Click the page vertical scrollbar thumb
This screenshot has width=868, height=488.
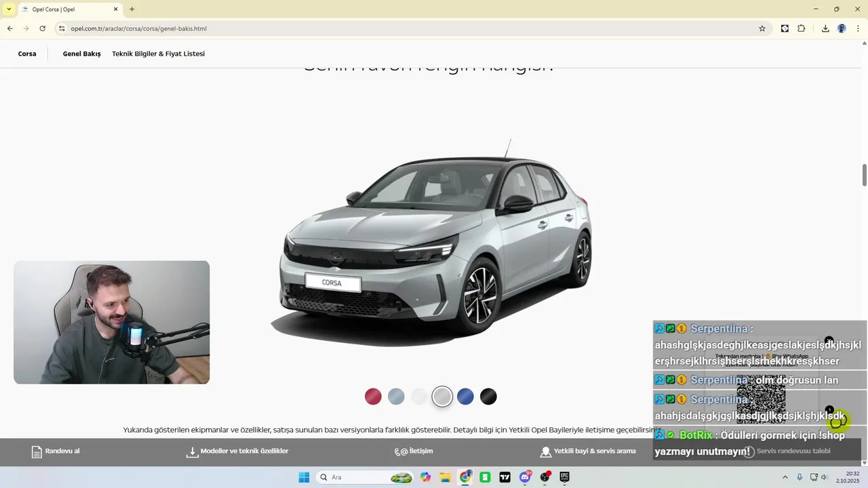[x=865, y=175]
